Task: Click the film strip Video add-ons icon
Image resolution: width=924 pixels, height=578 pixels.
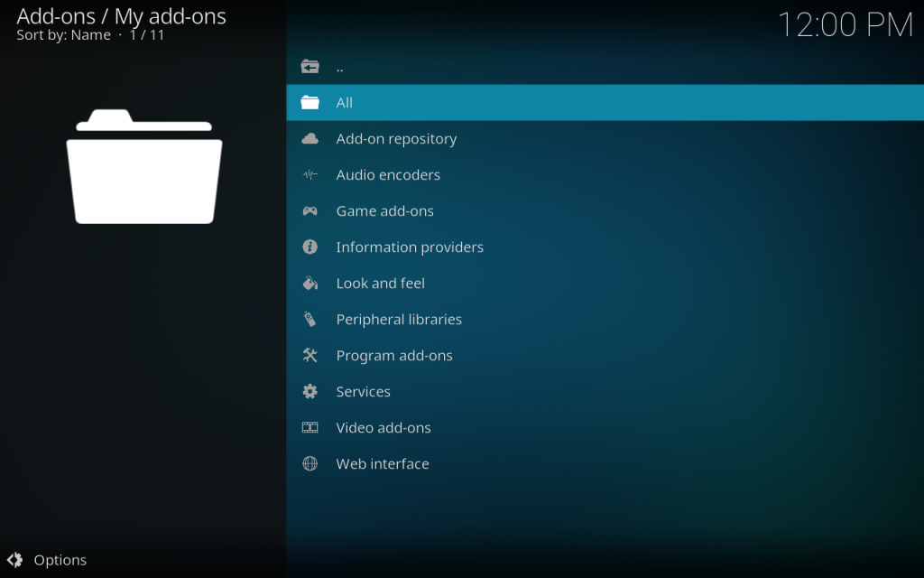Action: pos(310,428)
